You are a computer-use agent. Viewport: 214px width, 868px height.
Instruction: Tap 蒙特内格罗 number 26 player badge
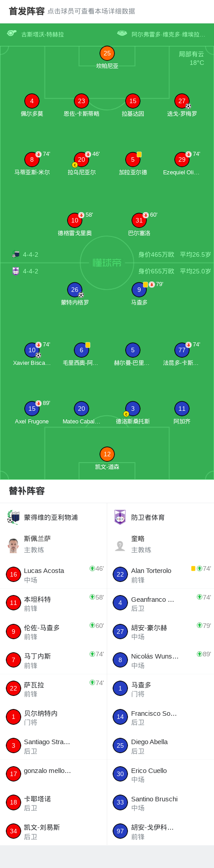pyautogui.click(x=75, y=290)
